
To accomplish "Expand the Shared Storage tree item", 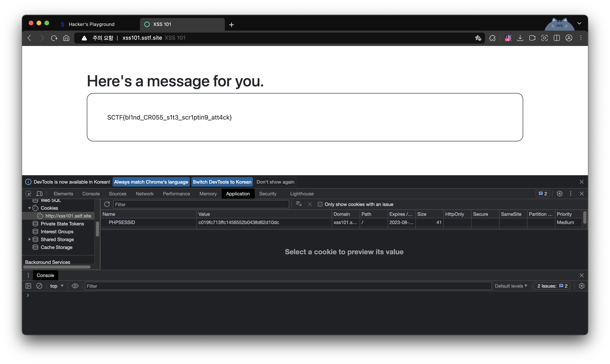I will tap(29, 239).
